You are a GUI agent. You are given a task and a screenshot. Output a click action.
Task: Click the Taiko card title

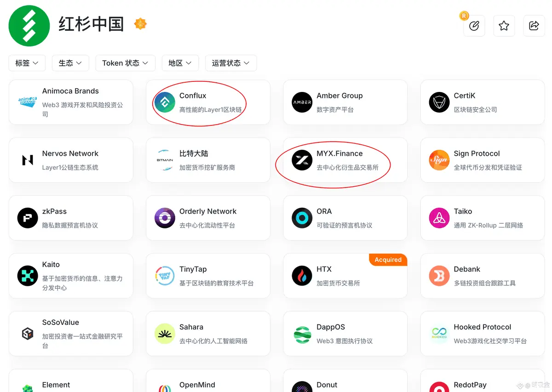tap(463, 211)
